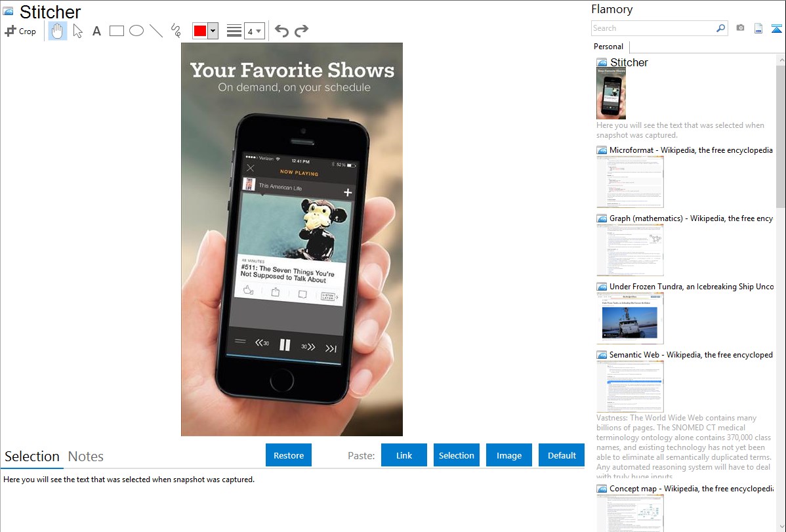
Task: Open the Semantic Web snapshot thumbnail
Action: 630,386
